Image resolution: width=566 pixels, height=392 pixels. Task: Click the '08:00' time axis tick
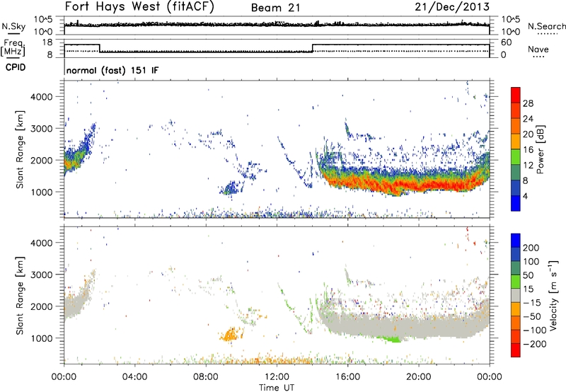(206, 377)
